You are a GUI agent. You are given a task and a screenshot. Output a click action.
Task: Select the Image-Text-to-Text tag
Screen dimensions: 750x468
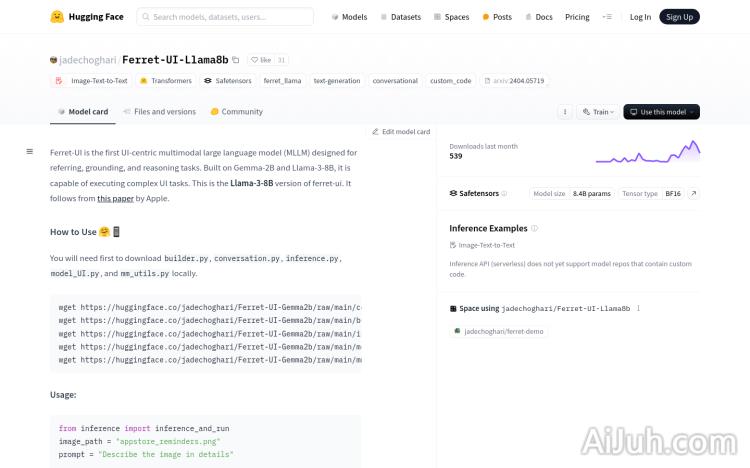(92, 81)
